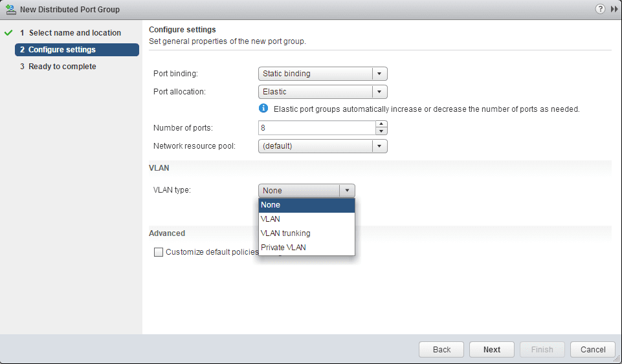The width and height of the screenshot is (622, 364).
Task: Pick Private VLAN from the list
Action: point(306,248)
